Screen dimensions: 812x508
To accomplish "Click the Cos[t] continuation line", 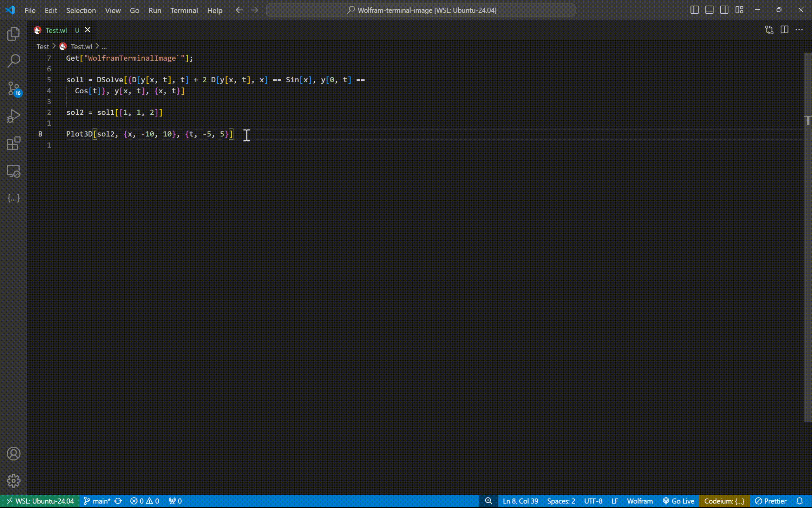I will point(129,91).
